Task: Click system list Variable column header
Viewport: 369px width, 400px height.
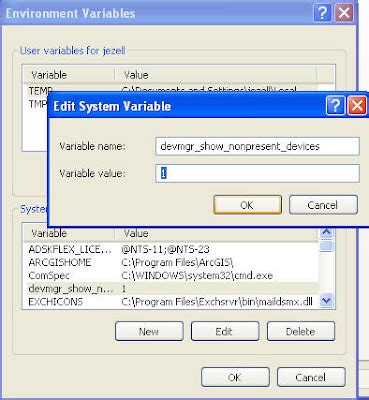Action: coord(69,233)
